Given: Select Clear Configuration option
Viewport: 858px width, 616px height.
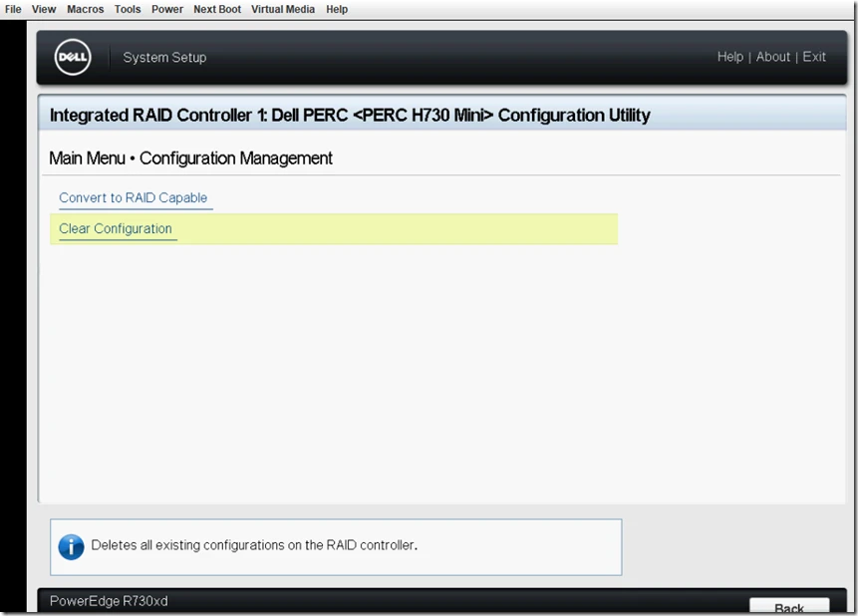Looking at the screenshot, I should coord(334,229).
